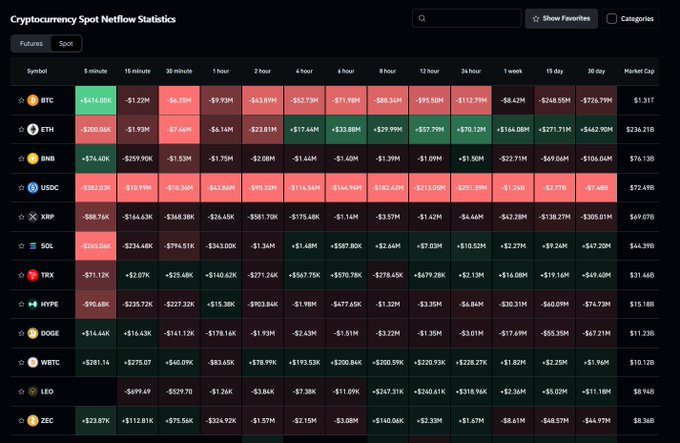Viewport: 680px width, 443px height.
Task: Sort by the 30 minute column
Action: [x=179, y=71]
